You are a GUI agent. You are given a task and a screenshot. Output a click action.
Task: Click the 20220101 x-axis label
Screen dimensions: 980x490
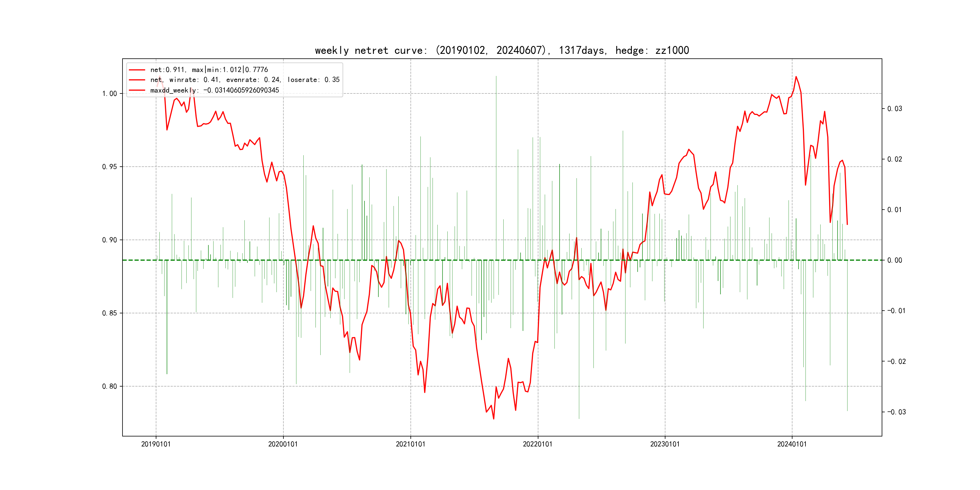[537, 444]
